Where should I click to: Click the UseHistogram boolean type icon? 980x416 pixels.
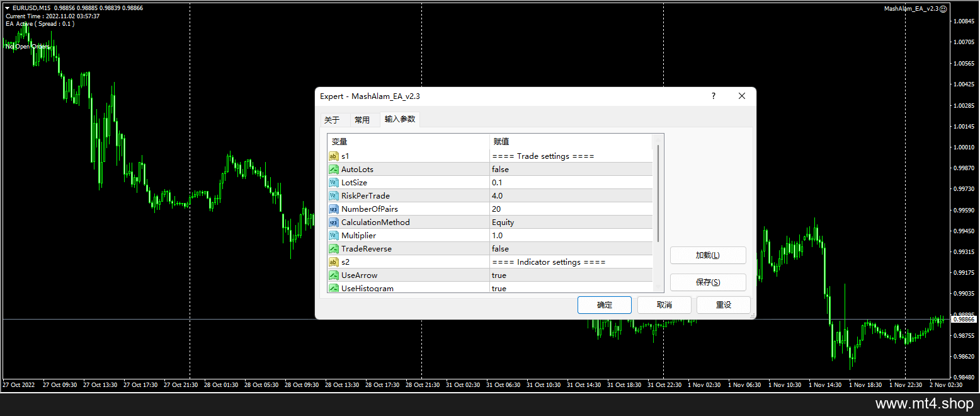click(x=333, y=288)
